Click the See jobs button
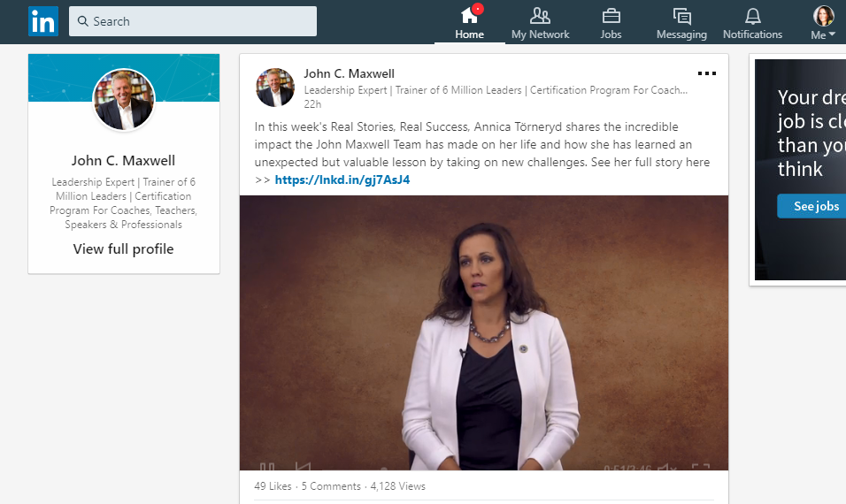 (812, 206)
